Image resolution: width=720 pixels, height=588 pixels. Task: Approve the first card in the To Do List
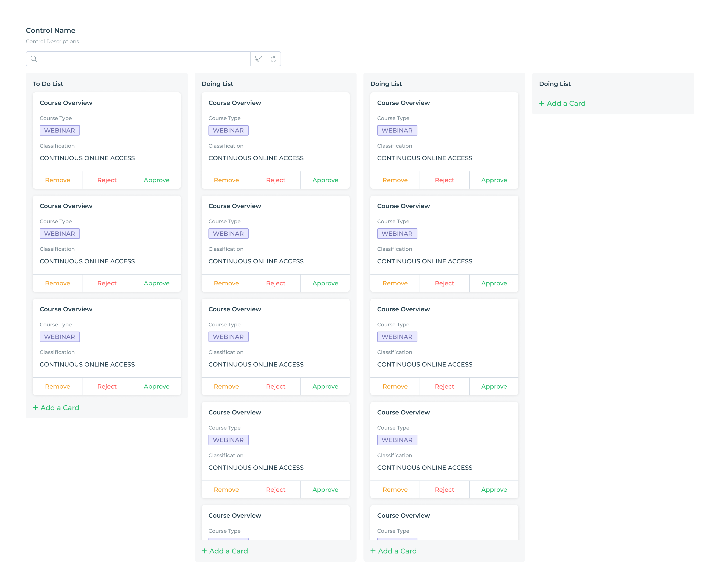point(156,180)
